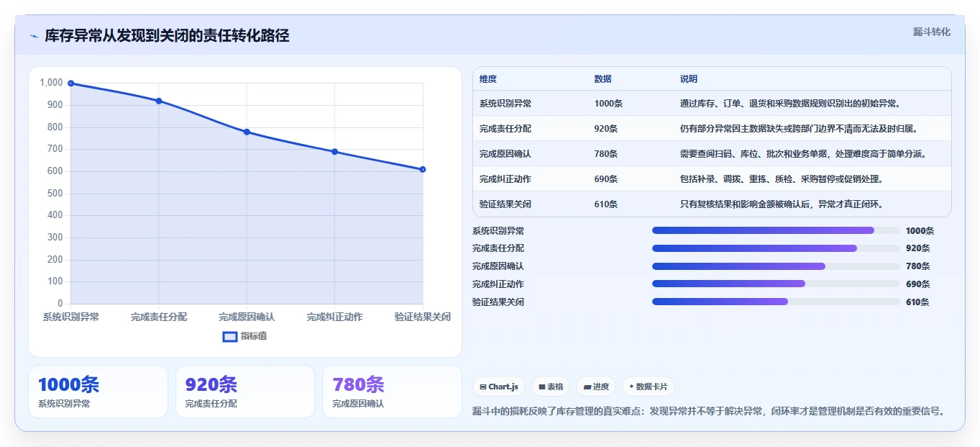Select table row 验证结果关闭 cell
The height and width of the screenshot is (447, 980).
point(505,204)
